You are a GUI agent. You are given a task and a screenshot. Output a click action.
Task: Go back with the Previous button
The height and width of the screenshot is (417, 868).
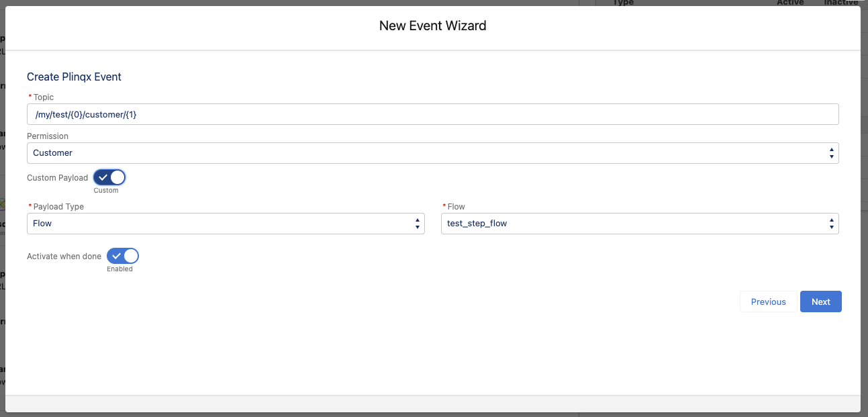click(769, 302)
